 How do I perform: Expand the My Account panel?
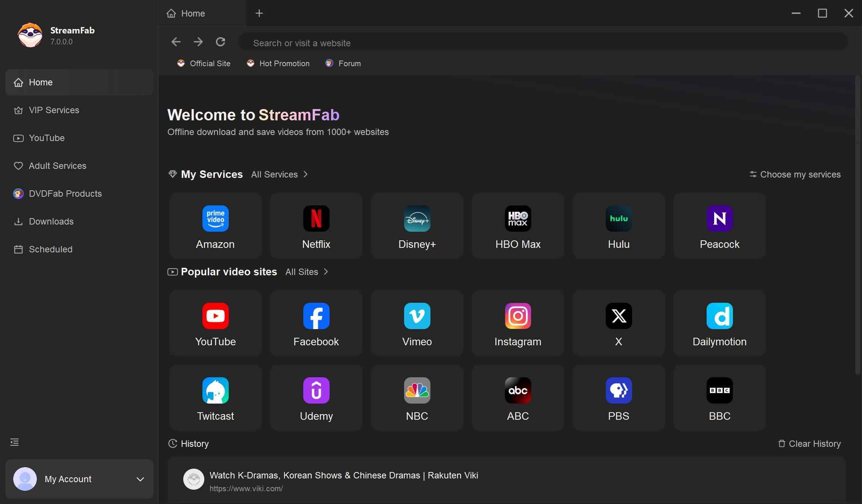pyautogui.click(x=79, y=479)
